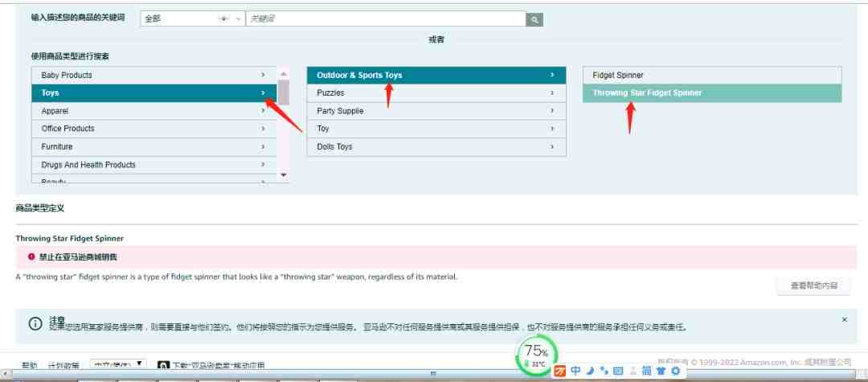
Task: Expand Drugs And Health Products chevron
Action: tap(263, 165)
